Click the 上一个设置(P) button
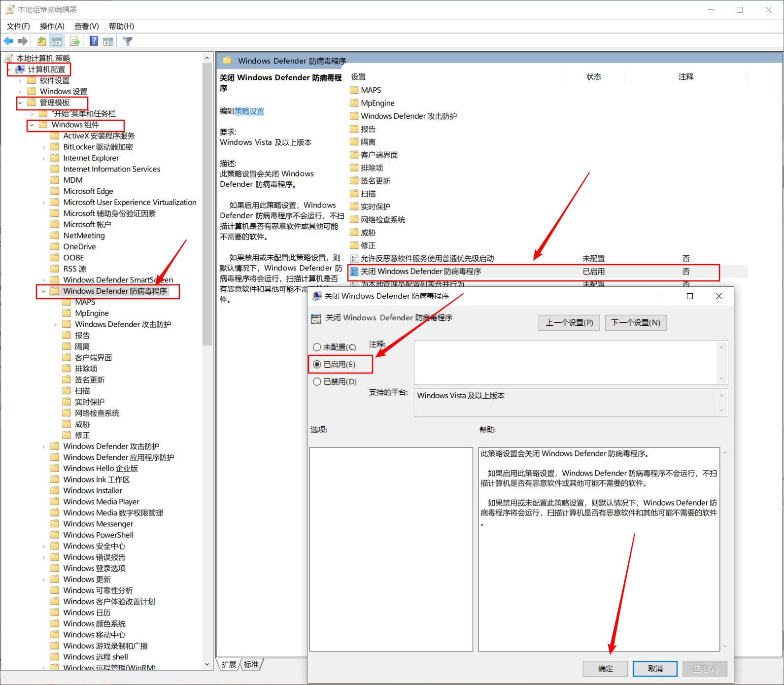This screenshot has height=685, width=784. pyautogui.click(x=569, y=323)
